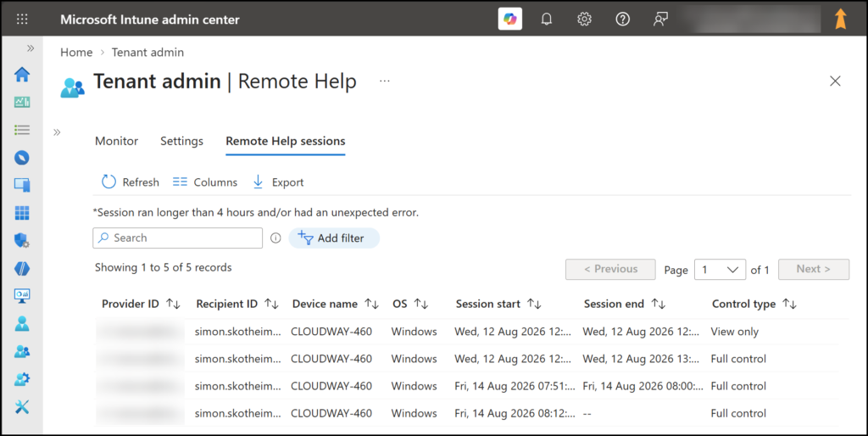868x436 pixels.
Task: Go to Home in sidebar
Action: 22,75
